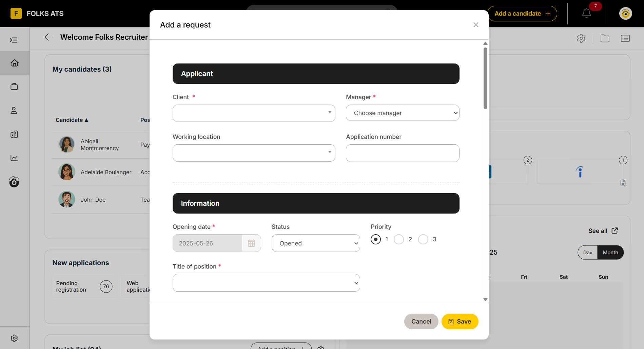Open the candidates person icon in sidebar
This screenshot has height=349, width=644.
pyautogui.click(x=14, y=110)
